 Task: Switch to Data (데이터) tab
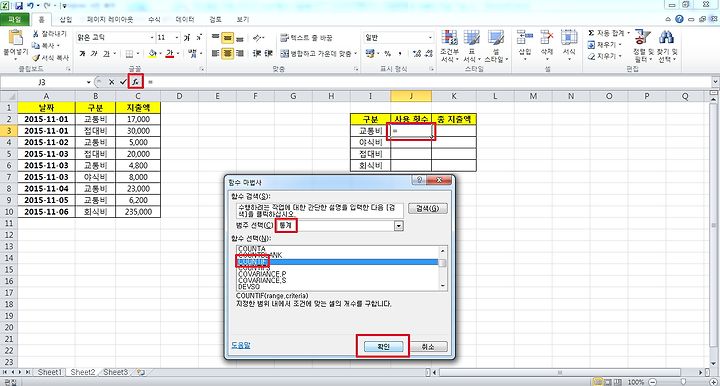coord(185,19)
